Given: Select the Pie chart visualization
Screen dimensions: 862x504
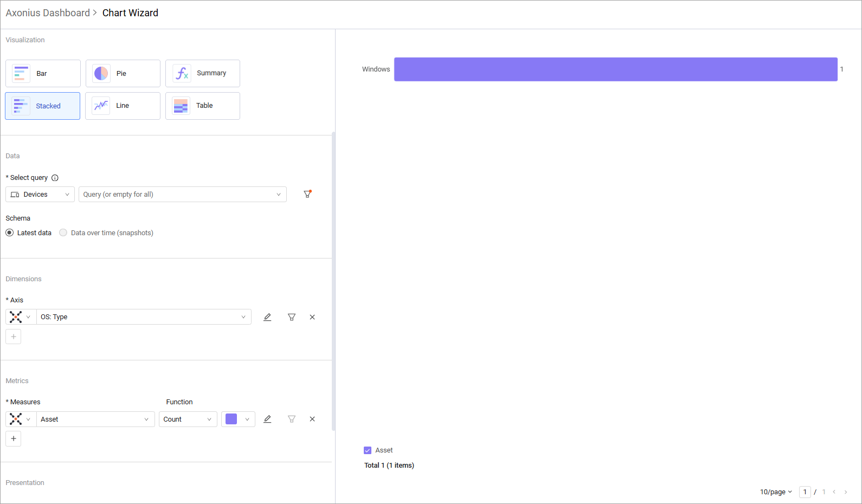Looking at the screenshot, I should click(123, 73).
